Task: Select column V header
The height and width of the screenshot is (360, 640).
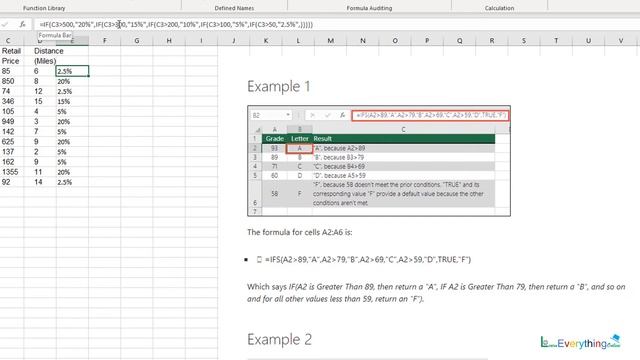Action: (x=621, y=41)
